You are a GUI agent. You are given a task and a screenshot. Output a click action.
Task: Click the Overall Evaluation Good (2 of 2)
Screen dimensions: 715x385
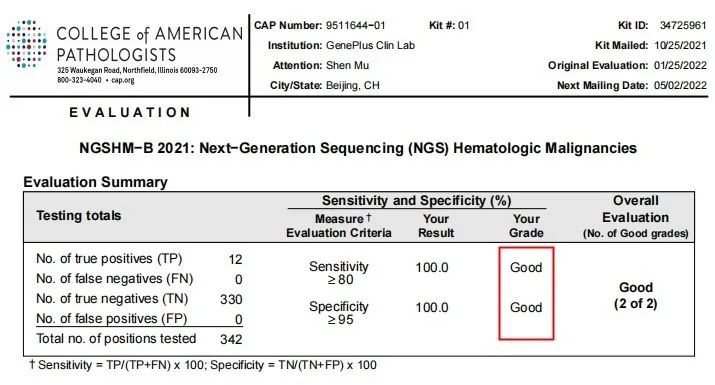(636, 296)
